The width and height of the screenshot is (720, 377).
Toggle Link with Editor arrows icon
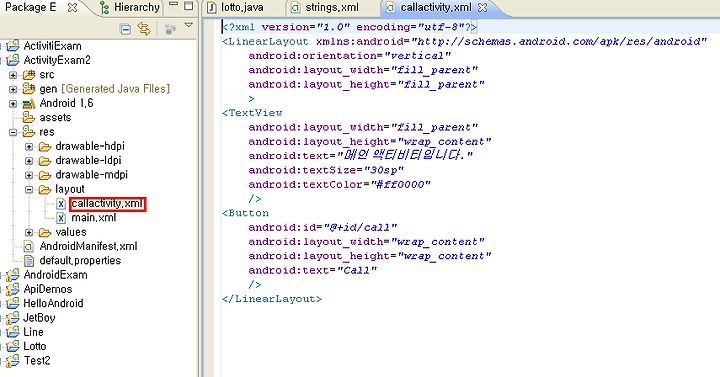point(144,29)
